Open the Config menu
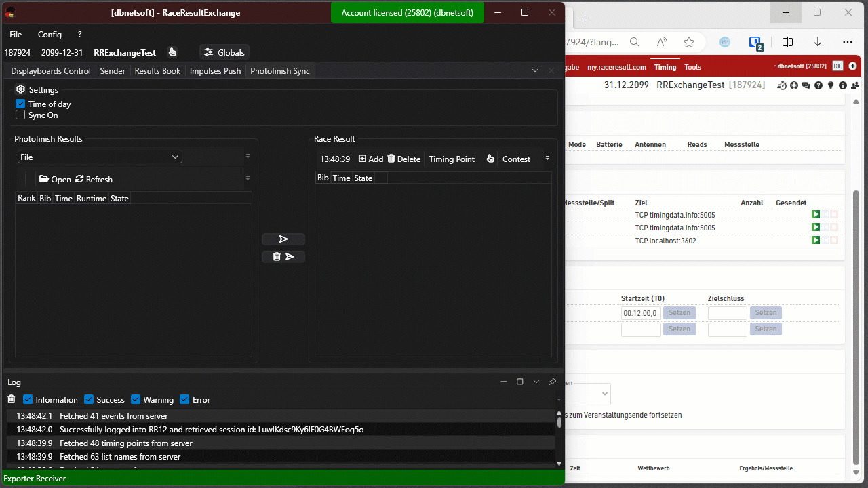868x488 pixels. [50, 34]
